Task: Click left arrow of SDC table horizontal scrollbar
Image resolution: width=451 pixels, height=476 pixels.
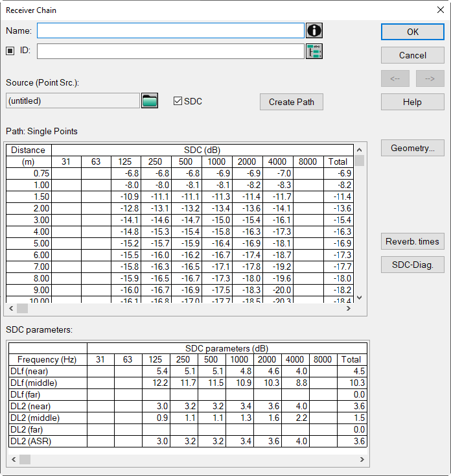Action: pos(11,309)
